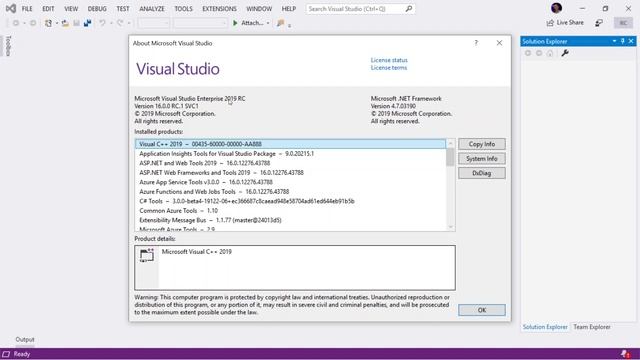The height and width of the screenshot is (360, 640).
Task: Click the License terms link
Action: click(x=389, y=68)
